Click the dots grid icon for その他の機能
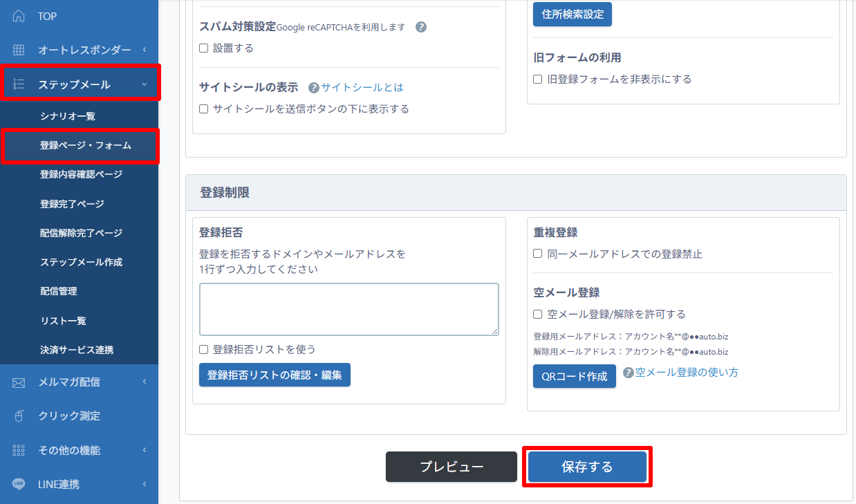Screen dimensions: 856x504 [19, 450]
